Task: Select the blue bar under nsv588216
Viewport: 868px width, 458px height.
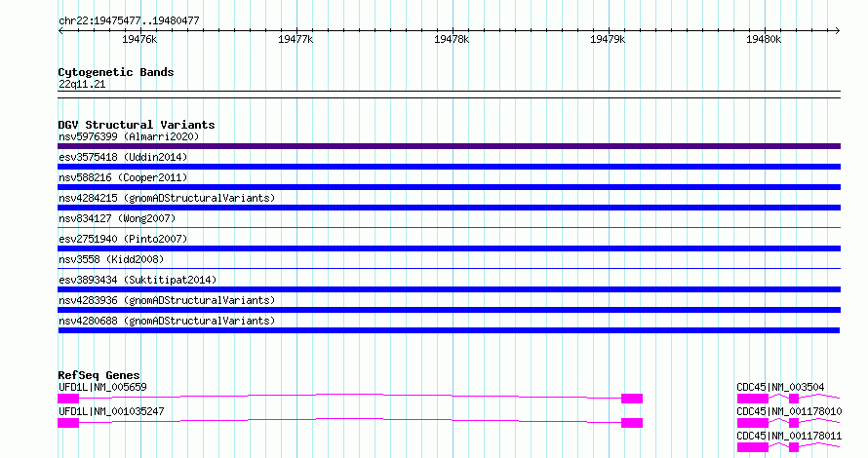Action: tap(449, 187)
